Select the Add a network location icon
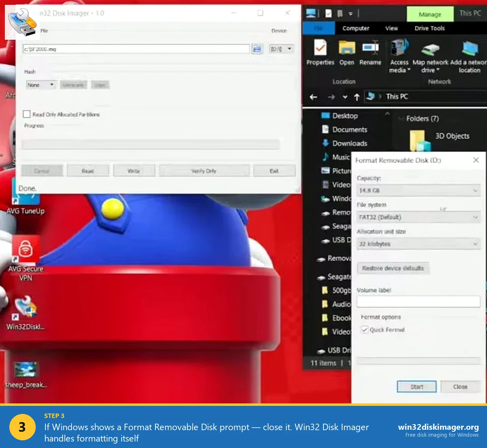This screenshot has width=487, height=448. coord(469,52)
